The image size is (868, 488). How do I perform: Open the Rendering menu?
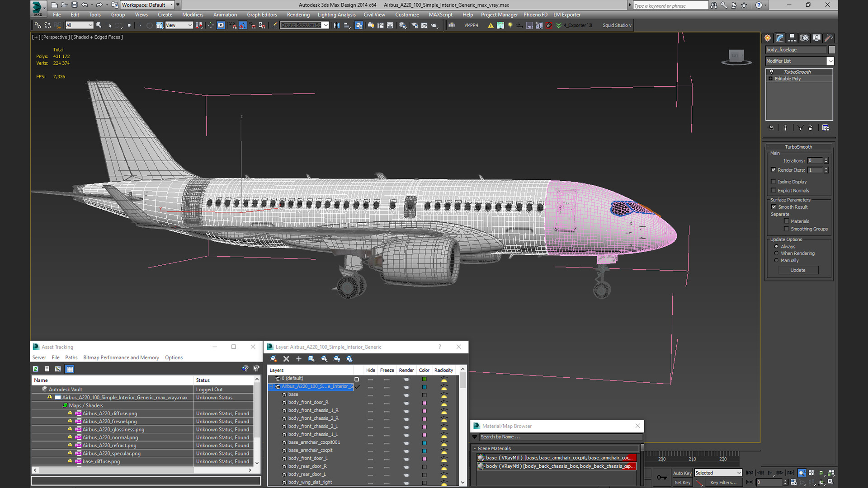point(298,15)
